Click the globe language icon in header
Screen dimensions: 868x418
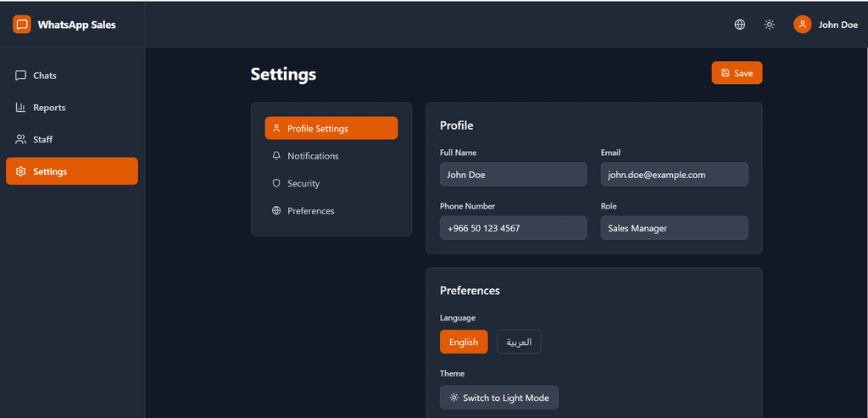click(x=739, y=25)
